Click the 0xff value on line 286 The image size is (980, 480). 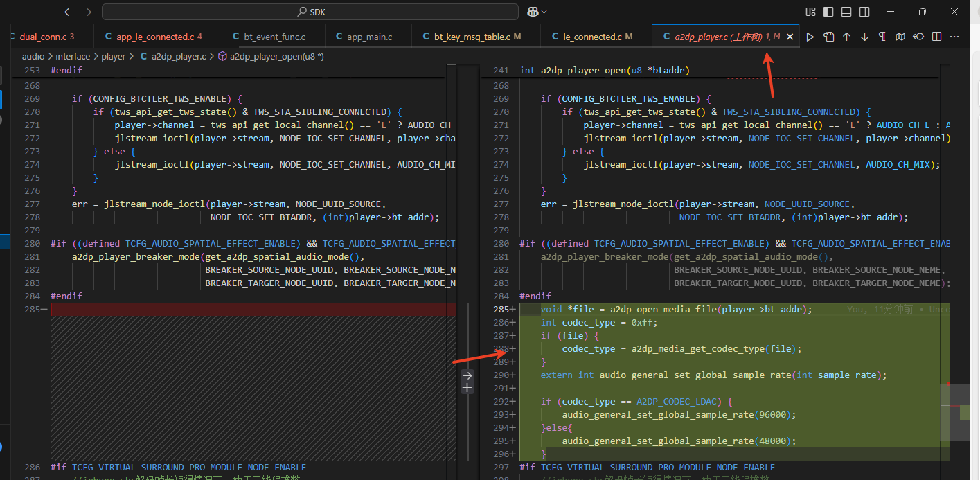coord(642,323)
